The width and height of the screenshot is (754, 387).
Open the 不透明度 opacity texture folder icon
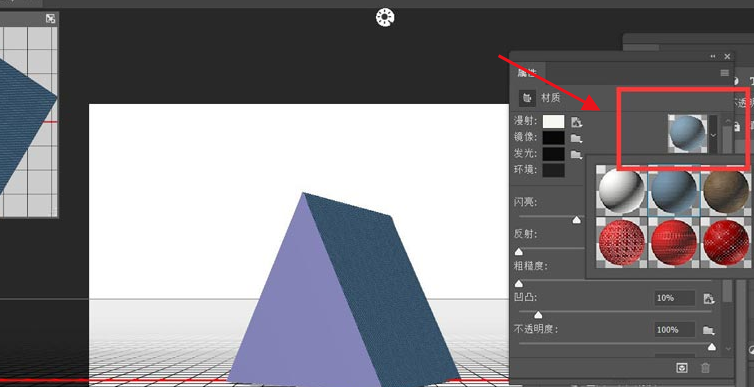point(708,330)
